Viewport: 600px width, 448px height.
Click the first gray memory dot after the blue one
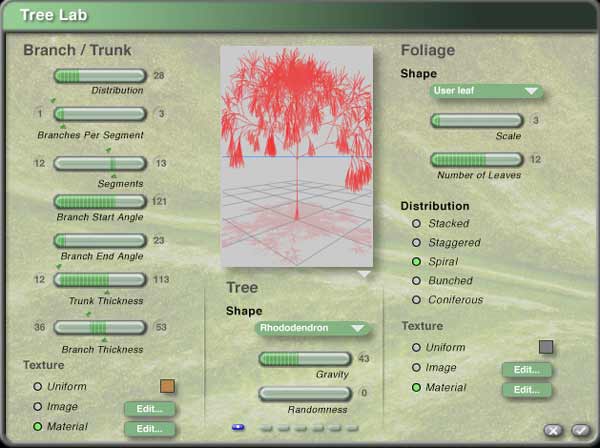point(266,428)
